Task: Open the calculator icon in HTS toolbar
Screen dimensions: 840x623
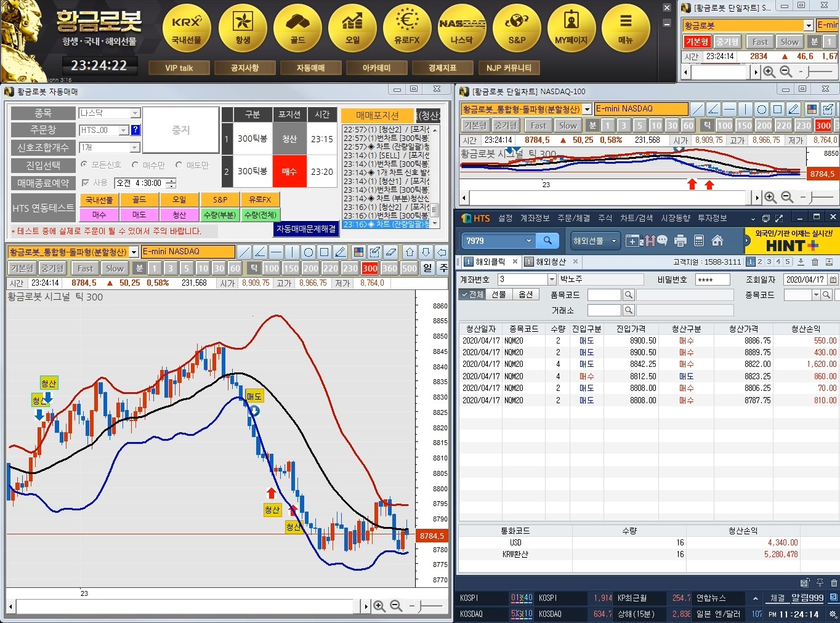Action: (x=699, y=241)
